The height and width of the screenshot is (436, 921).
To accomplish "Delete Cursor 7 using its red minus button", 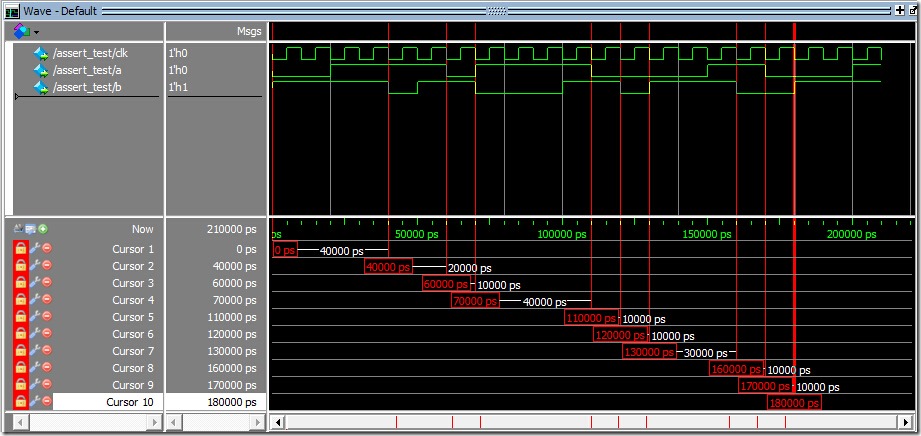I will (x=47, y=351).
